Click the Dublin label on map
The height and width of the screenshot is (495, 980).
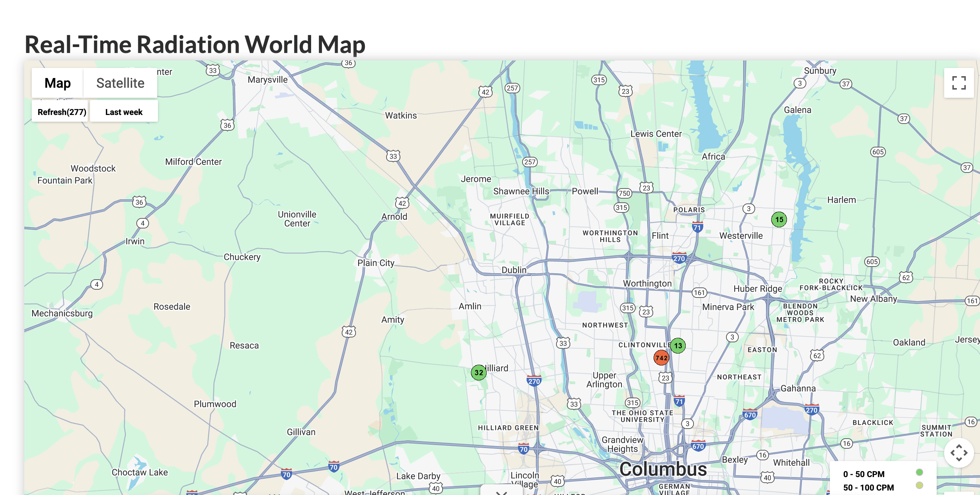[x=514, y=270]
